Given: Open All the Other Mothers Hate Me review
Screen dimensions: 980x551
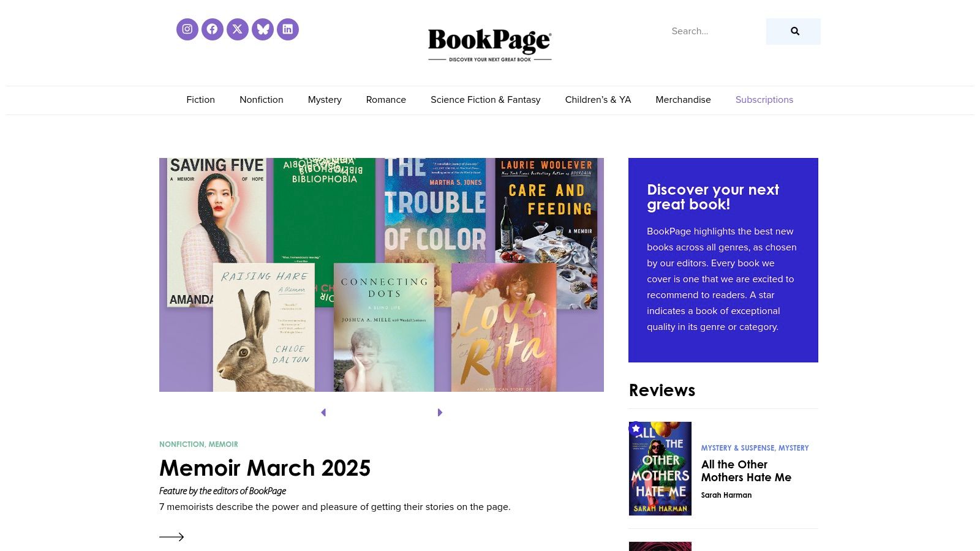Looking at the screenshot, I should click(746, 471).
